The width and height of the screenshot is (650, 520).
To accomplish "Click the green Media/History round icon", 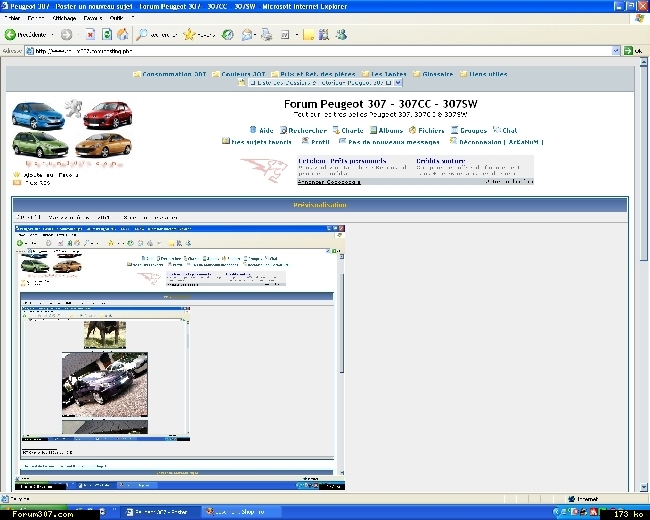I will coord(228,35).
